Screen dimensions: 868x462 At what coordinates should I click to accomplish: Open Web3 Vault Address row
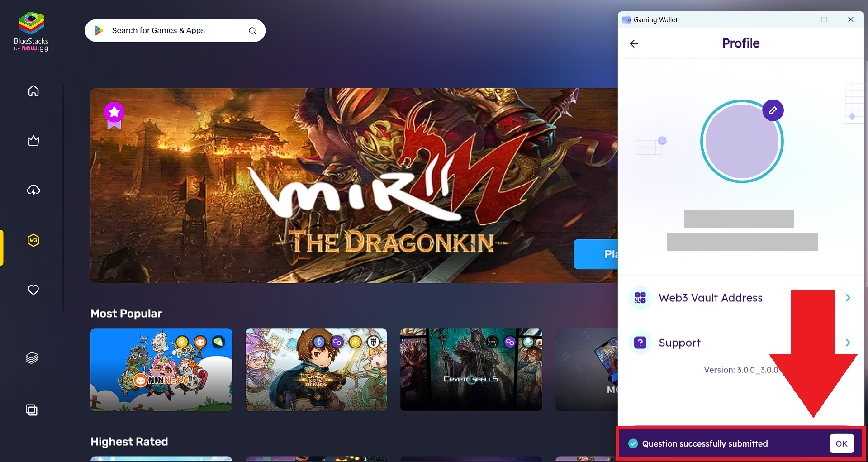coord(741,298)
